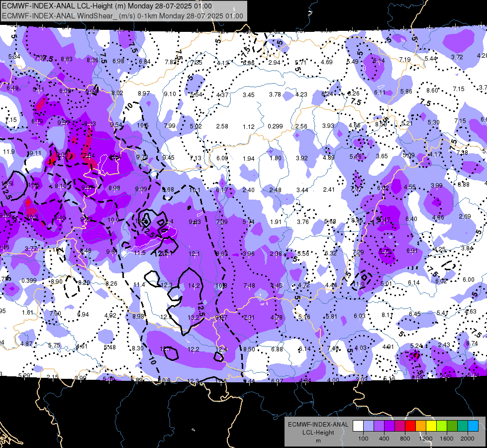Viewport: 487px width, 448px height.
Task: Click the grid value 8.97
Action: click(144, 93)
